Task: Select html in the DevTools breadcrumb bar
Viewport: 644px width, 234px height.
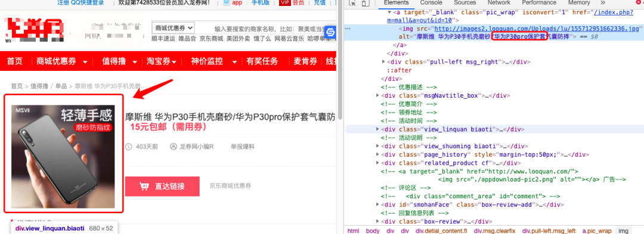Action: (x=353, y=230)
